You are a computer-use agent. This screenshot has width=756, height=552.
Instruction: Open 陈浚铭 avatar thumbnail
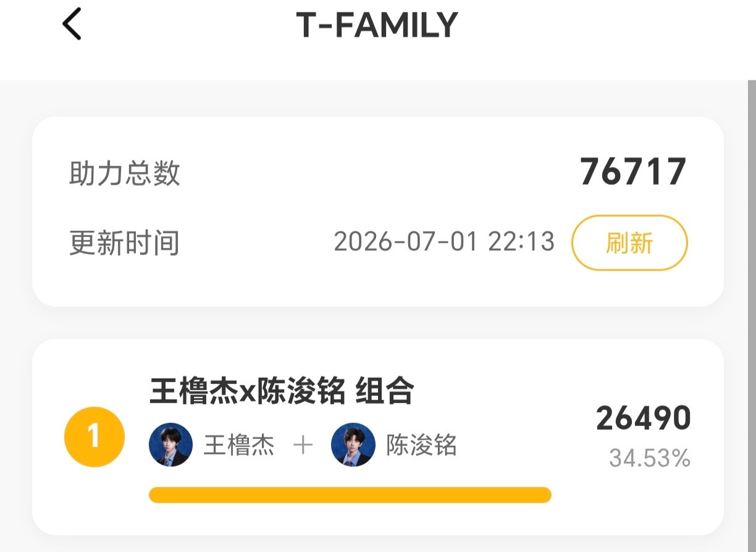point(353,445)
